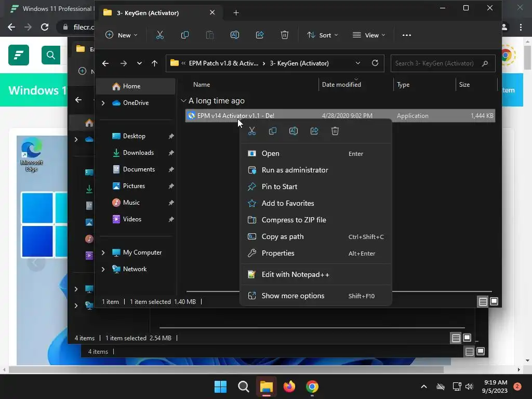Screen dimensions: 532x399
Task: Open File Explorer from taskbar
Action: click(267, 387)
